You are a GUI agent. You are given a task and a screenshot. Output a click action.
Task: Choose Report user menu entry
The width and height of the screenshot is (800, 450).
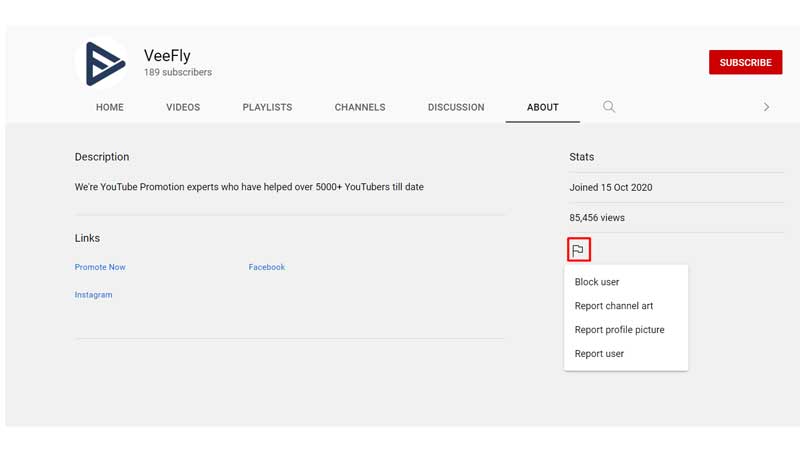tap(599, 354)
